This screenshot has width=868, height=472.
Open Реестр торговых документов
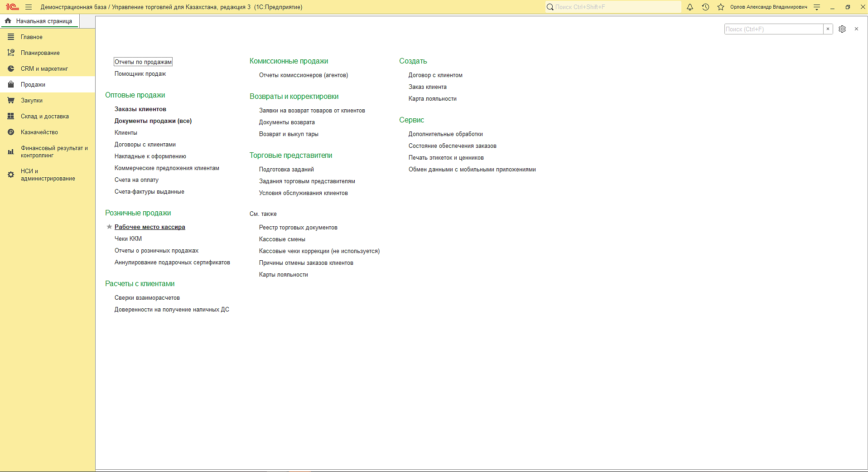298,227
